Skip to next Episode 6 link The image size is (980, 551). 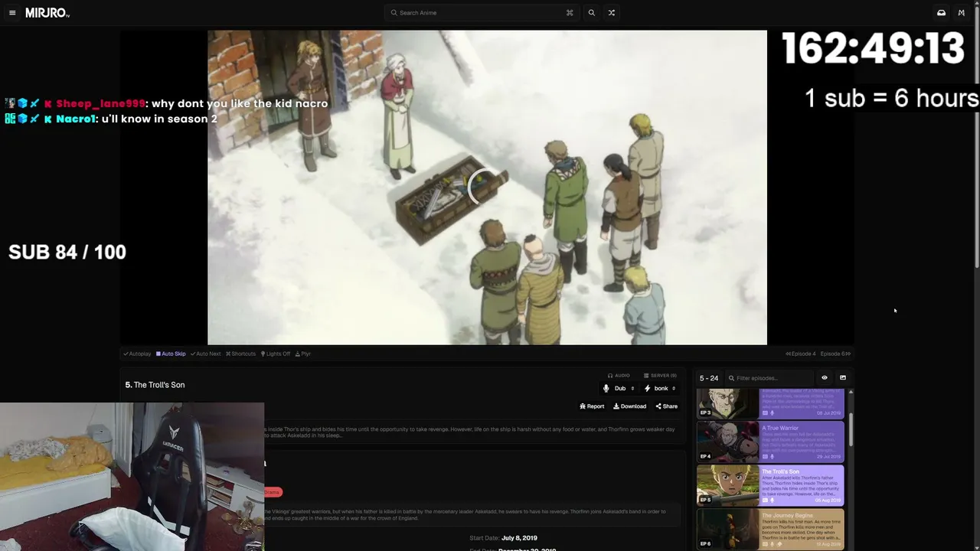tap(835, 354)
